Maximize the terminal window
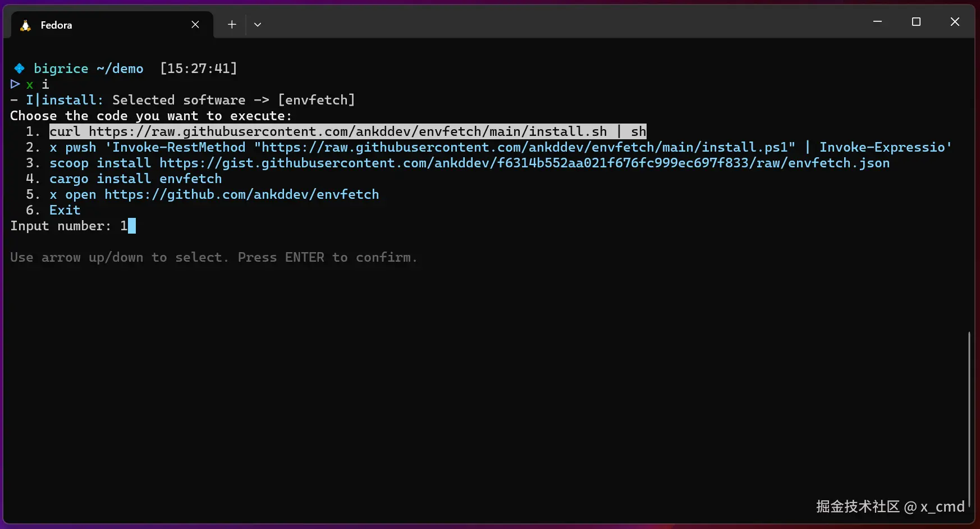Screen dimensions: 980x529 pyautogui.click(x=916, y=22)
